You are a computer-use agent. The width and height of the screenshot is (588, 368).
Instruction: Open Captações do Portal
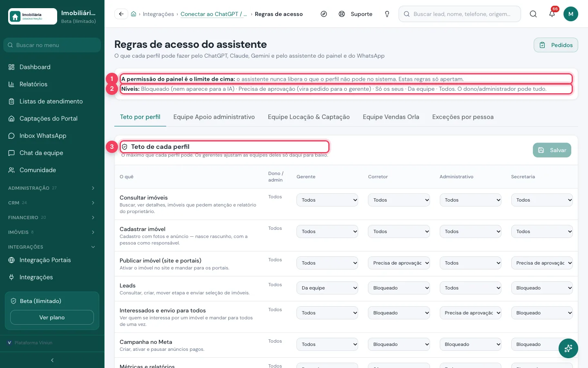(52, 119)
